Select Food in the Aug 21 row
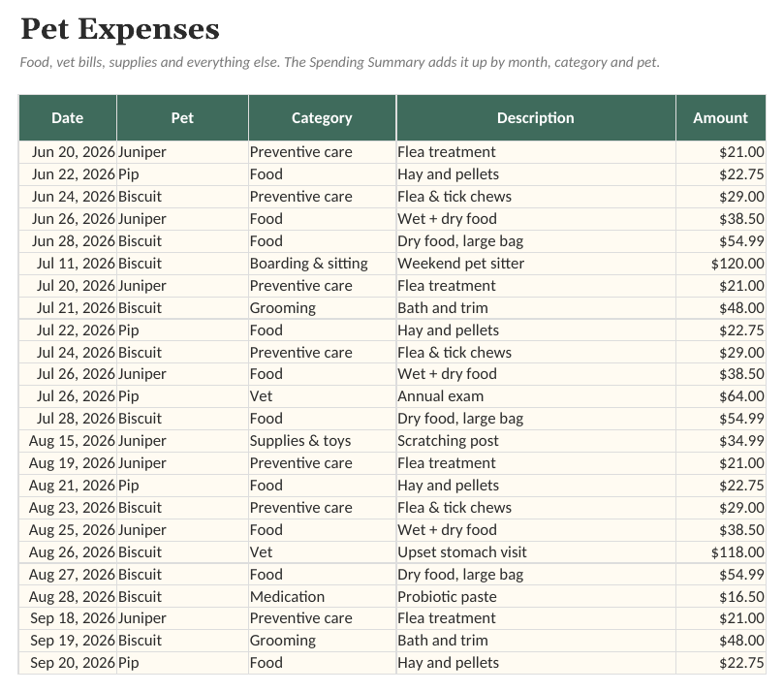784x692 pixels. (x=322, y=486)
